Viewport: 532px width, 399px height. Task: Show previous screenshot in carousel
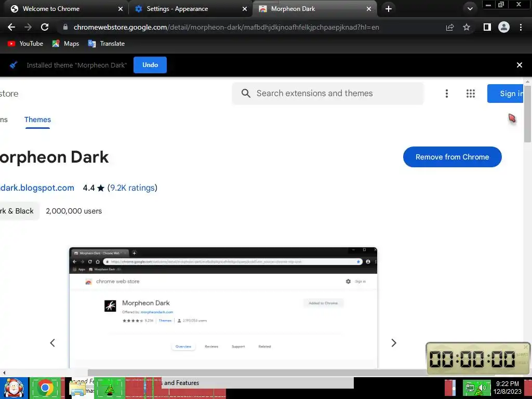pos(52,343)
